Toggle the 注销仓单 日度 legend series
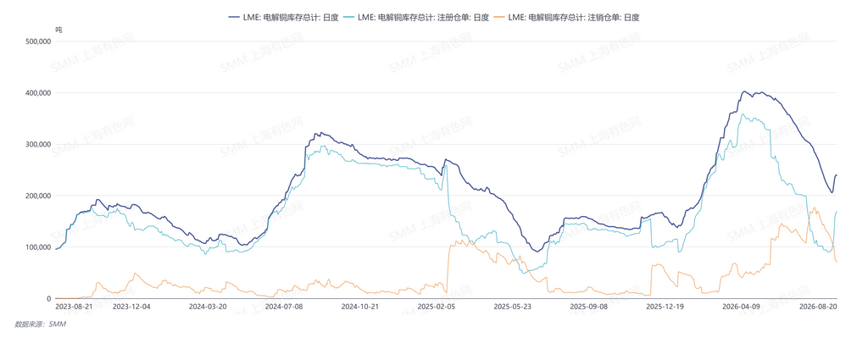The width and height of the screenshot is (868, 338). (x=567, y=18)
